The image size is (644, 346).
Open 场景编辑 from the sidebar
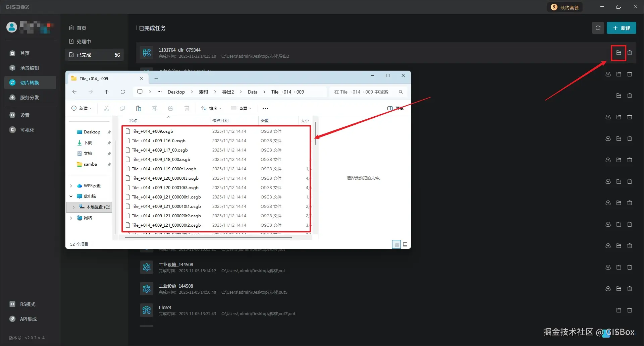(x=30, y=68)
